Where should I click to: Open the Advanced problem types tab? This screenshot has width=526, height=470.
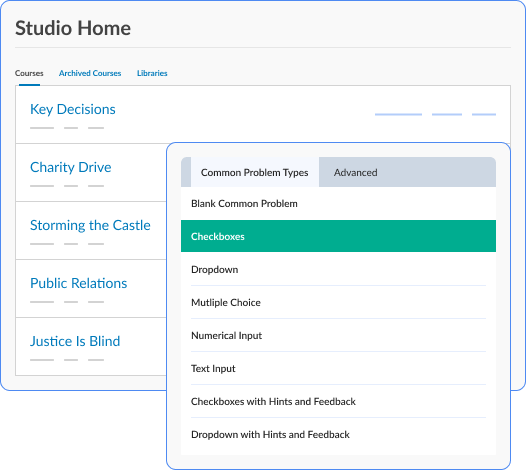[x=355, y=172]
